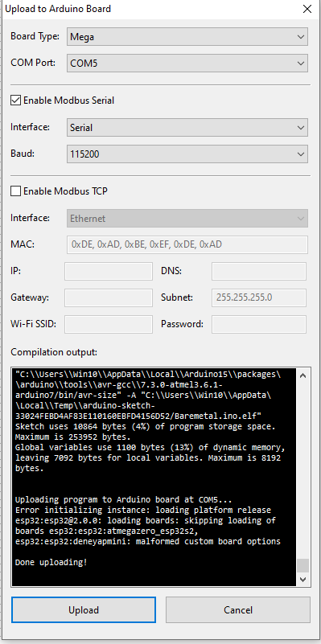Screen dimensions: 321x644
Task: Click the IP address input field
Action: (x=109, y=272)
